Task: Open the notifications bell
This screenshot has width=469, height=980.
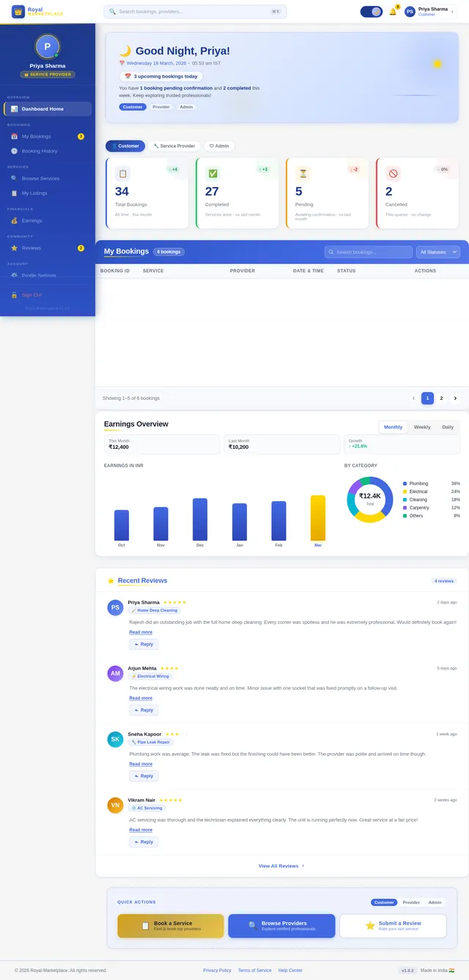Action: point(393,12)
